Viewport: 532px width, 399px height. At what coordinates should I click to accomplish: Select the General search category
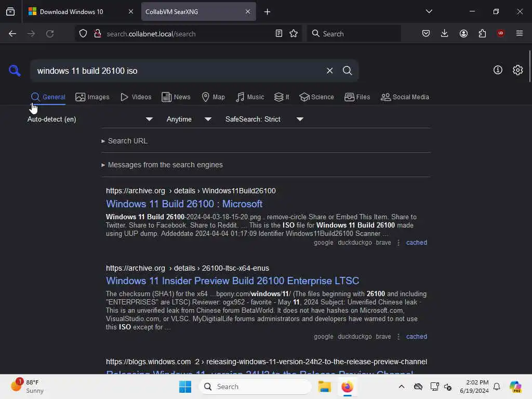click(x=48, y=97)
